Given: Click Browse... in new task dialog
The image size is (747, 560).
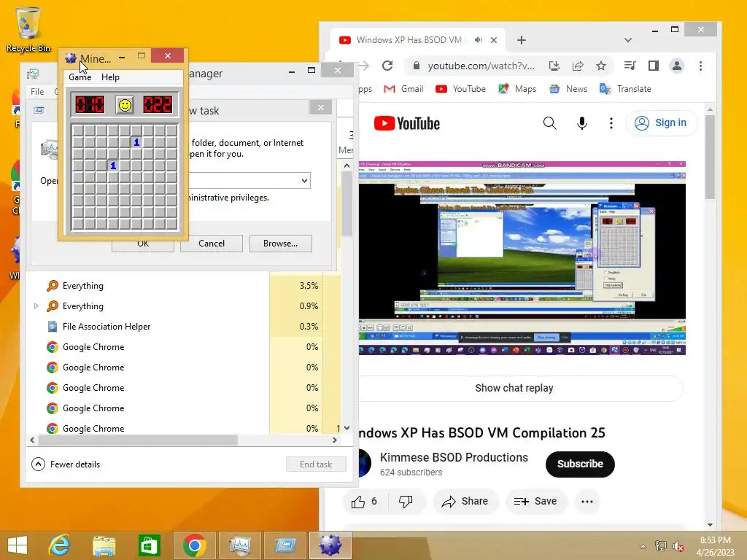Looking at the screenshot, I should click(x=281, y=244).
